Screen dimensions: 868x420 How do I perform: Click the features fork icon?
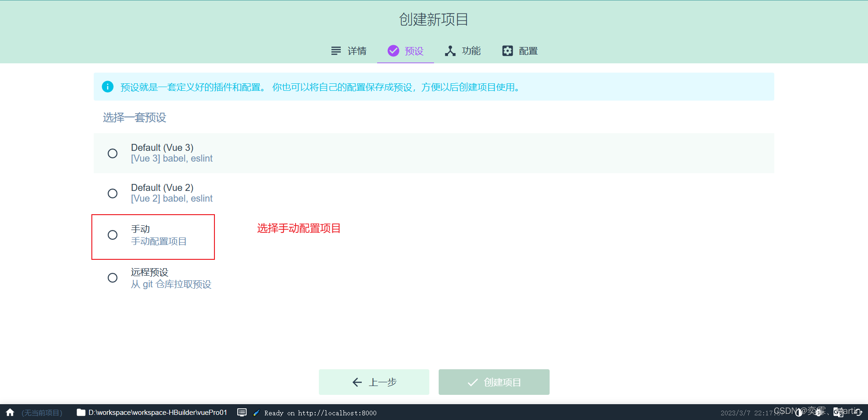point(450,51)
